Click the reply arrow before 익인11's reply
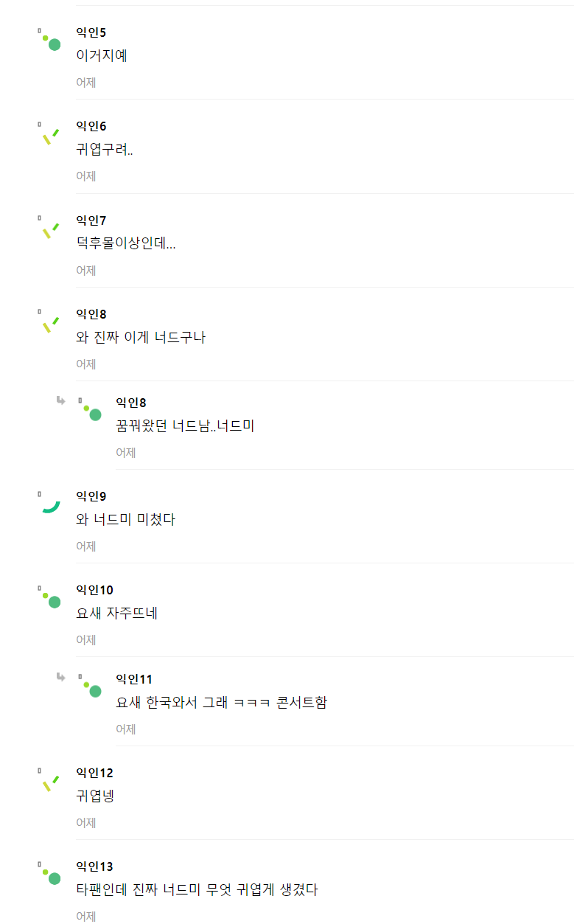 [x=61, y=676]
